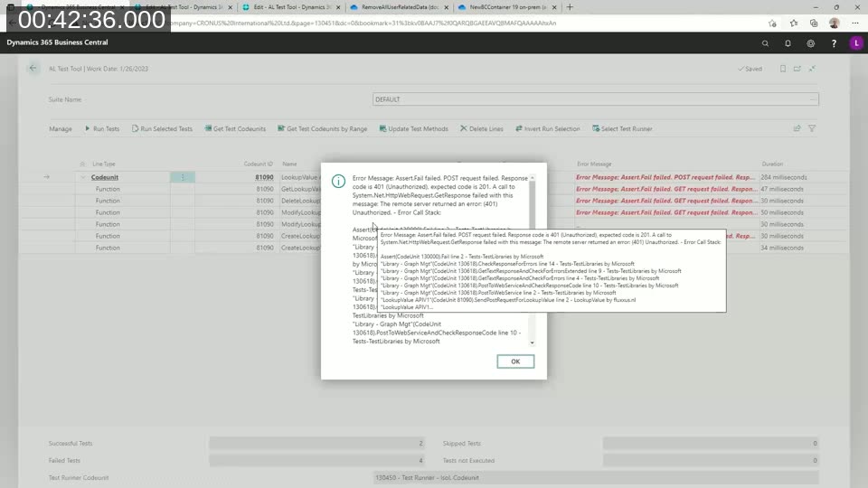
Task: Open the Suite Name DEFAULT dropdown
Action: pyautogui.click(x=812, y=99)
